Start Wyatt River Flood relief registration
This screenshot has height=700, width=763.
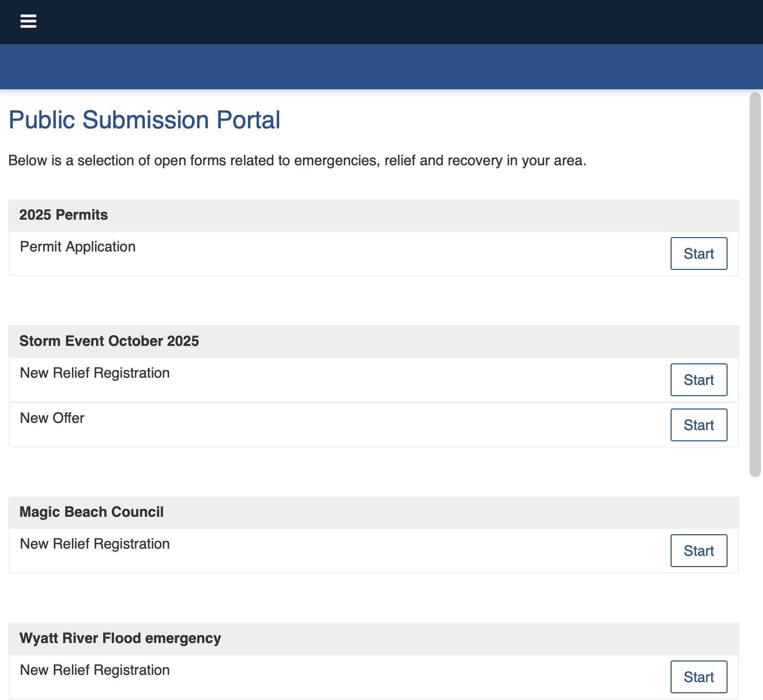pyautogui.click(x=698, y=677)
